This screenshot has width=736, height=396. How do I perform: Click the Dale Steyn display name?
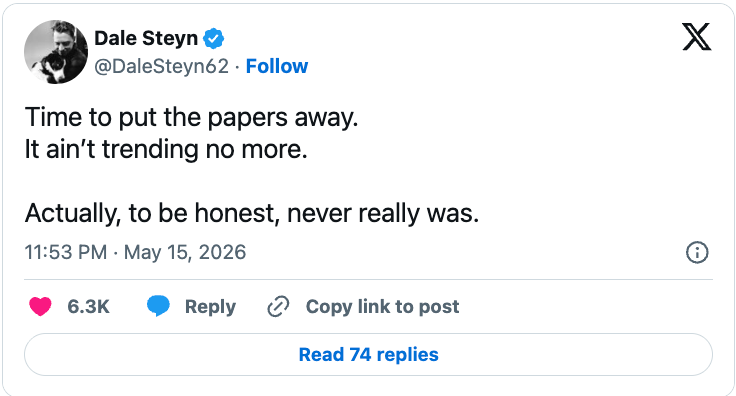click(146, 38)
